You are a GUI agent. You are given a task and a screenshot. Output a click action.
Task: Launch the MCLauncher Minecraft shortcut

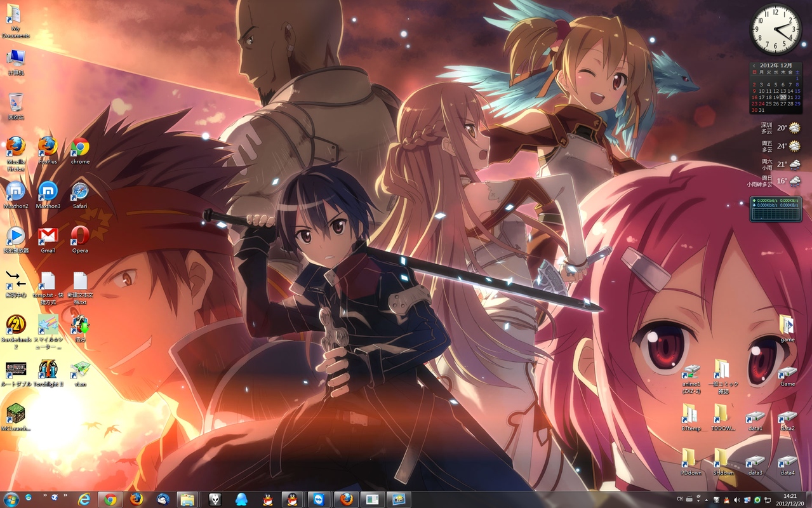(16, 417)
